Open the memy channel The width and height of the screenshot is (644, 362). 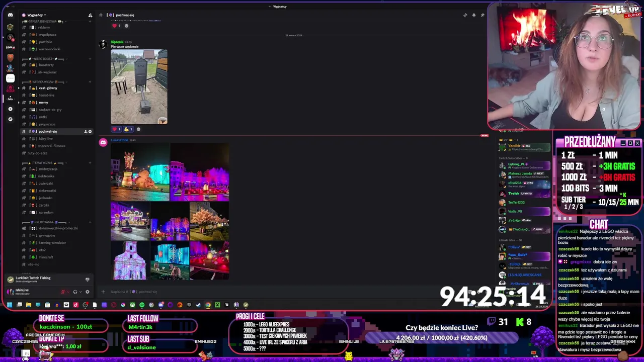[57, 103]
